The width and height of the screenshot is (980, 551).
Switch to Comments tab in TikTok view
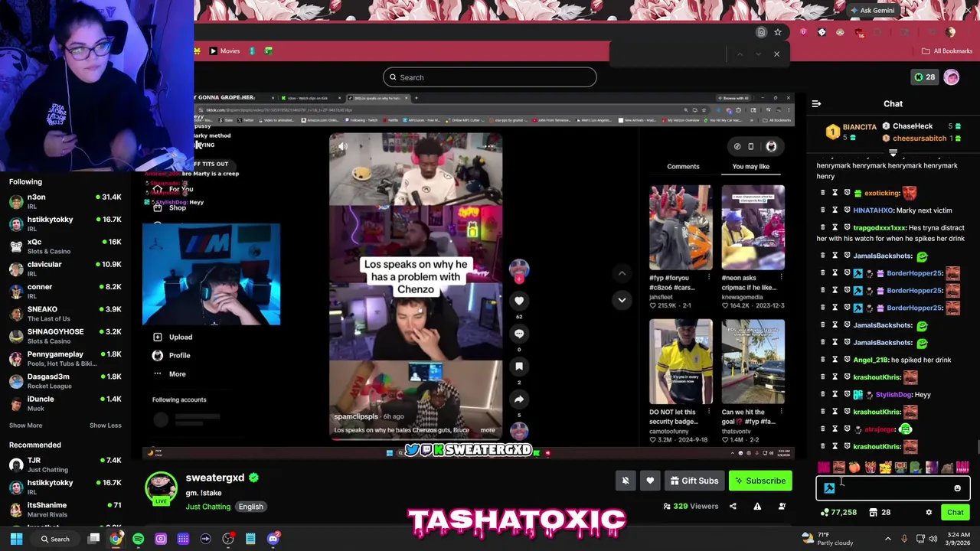point(683,166)
